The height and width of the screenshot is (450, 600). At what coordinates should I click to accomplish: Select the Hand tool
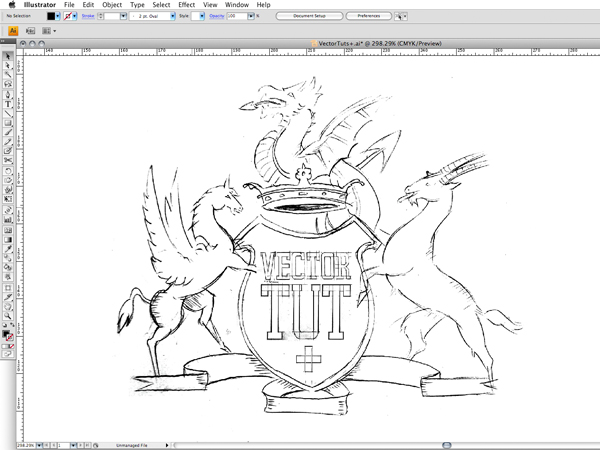click(8, 307)
